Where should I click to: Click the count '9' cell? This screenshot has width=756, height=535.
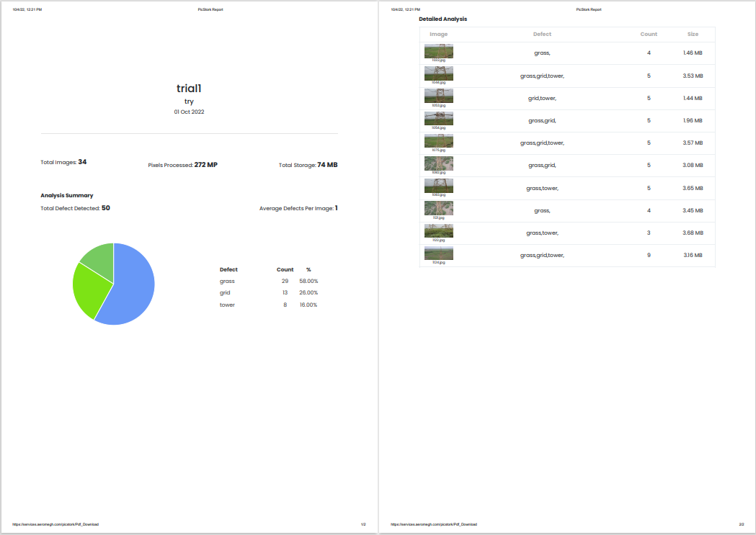pyautogui.click(x=649, y=255)
